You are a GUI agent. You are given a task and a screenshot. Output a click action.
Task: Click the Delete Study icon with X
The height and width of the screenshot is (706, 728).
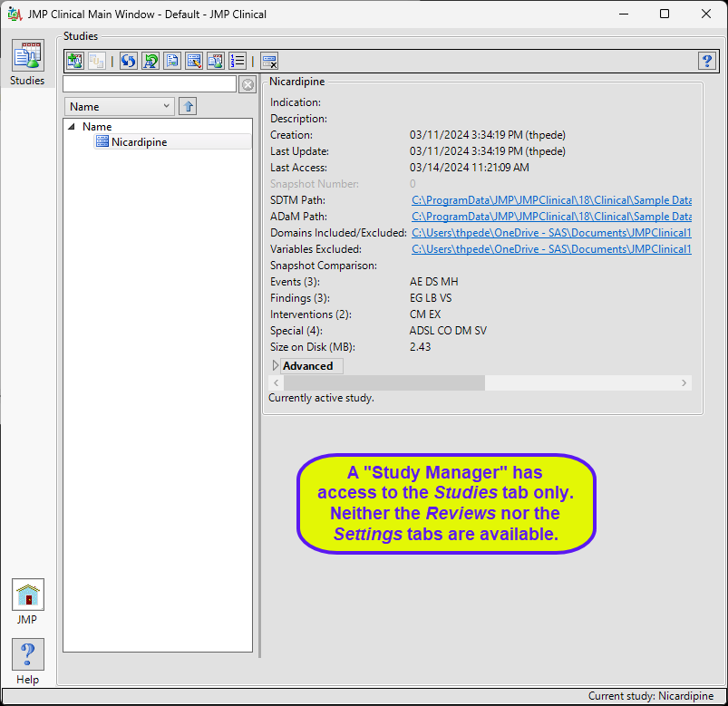coord(269,61)
